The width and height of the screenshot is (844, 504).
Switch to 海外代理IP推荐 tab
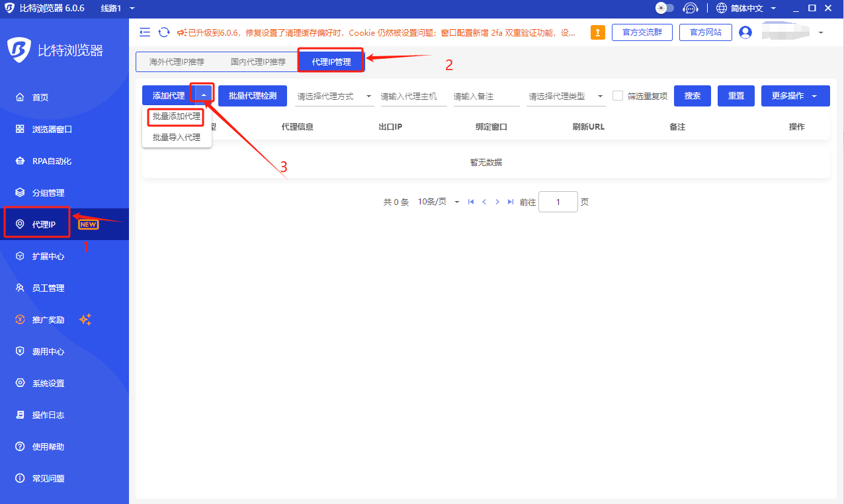[x=177, y=62]
